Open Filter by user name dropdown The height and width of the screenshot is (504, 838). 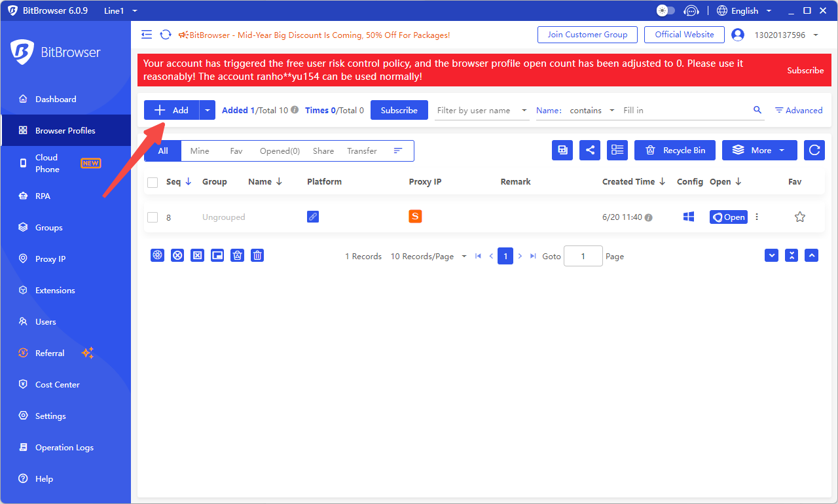coord(482,110)
